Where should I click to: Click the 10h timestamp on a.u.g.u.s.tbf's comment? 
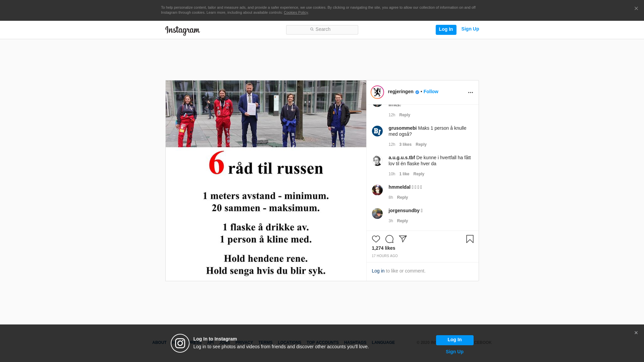(x=392, y=174)
